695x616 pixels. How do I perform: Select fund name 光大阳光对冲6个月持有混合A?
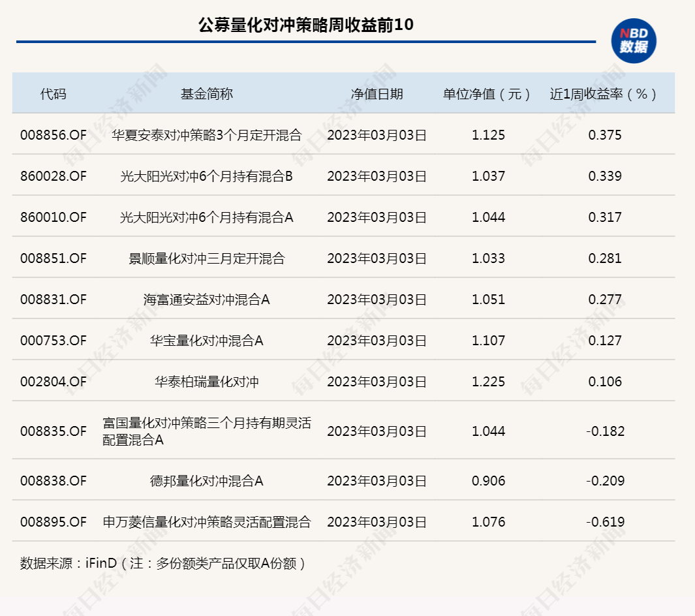coord(207,217)
